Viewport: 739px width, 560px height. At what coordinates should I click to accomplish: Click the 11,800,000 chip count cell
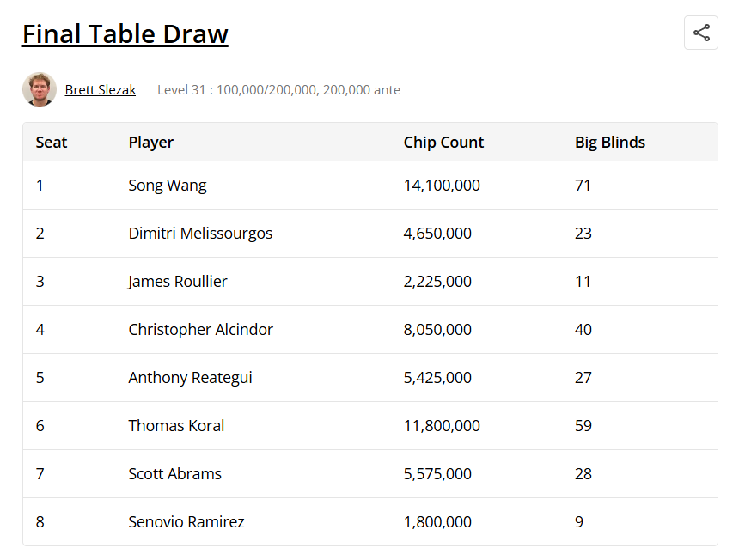coord(442,425)
